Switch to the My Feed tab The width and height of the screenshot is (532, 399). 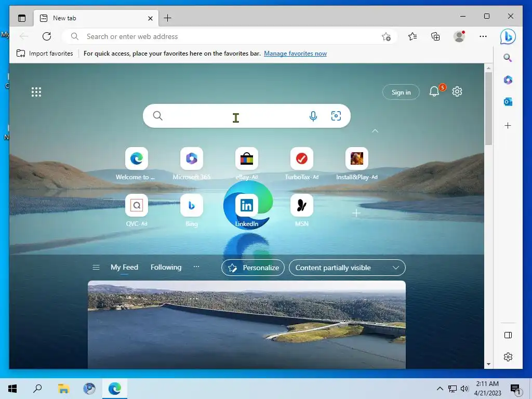point(124,268)
